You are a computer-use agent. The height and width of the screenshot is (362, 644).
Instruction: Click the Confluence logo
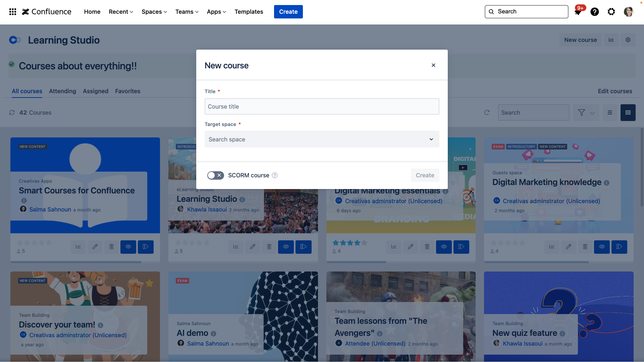click(x=47, y=12)
